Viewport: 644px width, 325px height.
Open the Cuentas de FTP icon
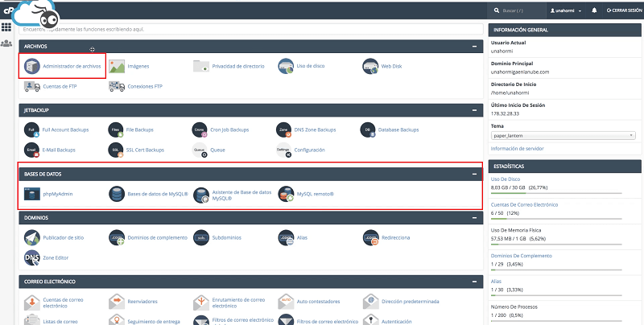pyautogui.click(x=32, y=87)
